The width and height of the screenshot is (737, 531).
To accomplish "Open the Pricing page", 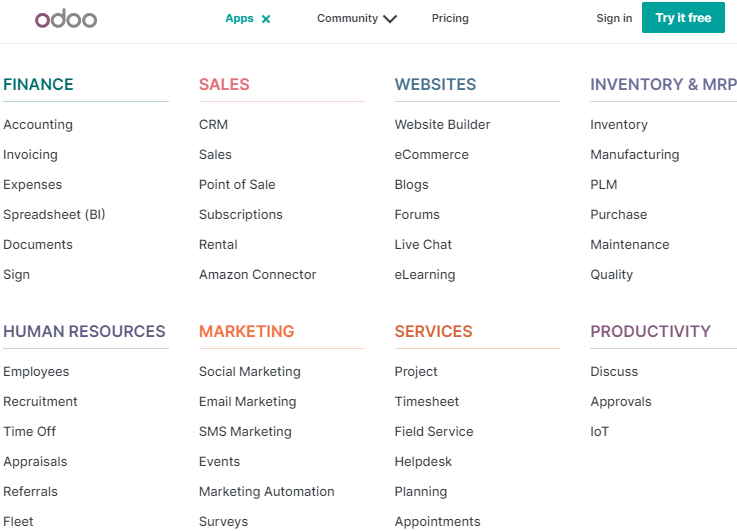I will coord(450,18).
